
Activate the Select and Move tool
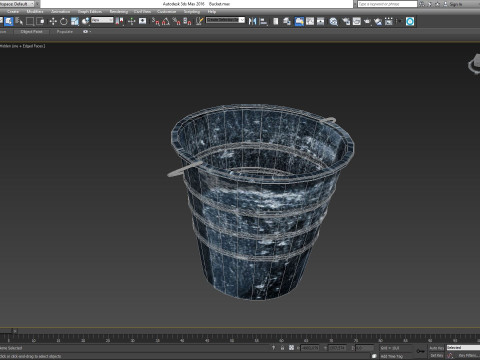[x=53, y=21]
